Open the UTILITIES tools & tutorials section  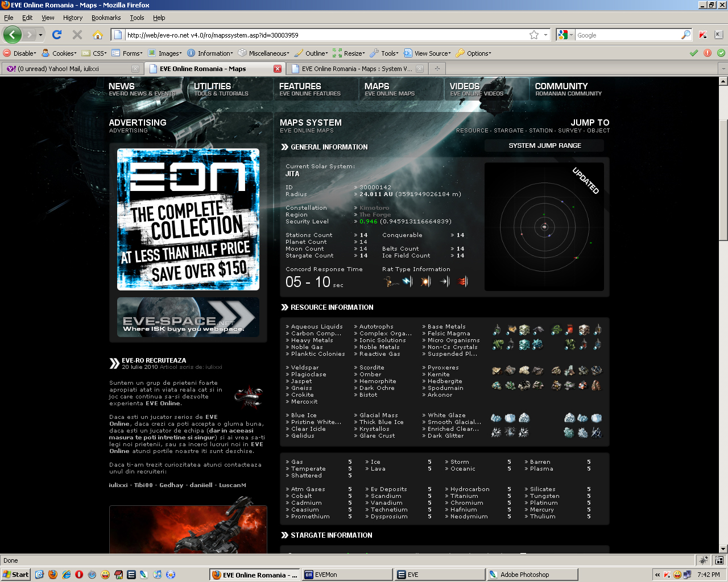click(221, 89)
